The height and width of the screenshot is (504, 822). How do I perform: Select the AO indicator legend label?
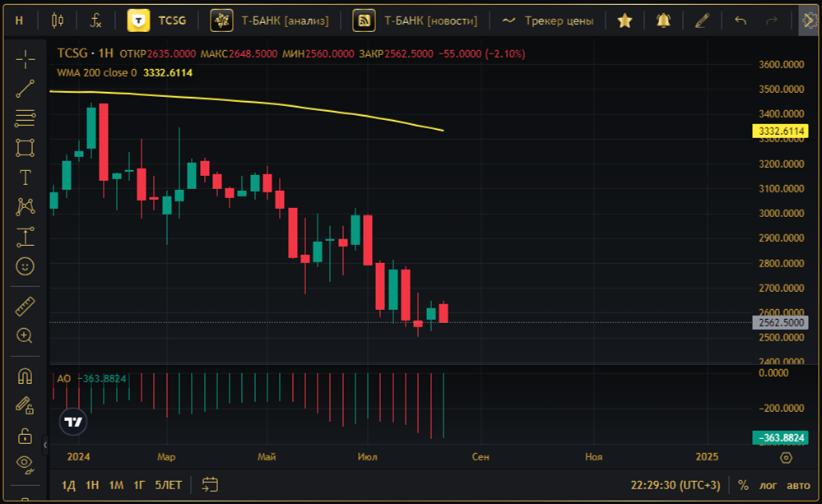(x=63, y=378)
